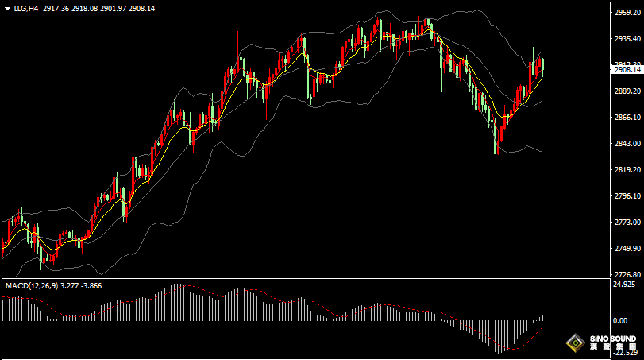Click the 2889.20 price axis label
Image resolution: width=644 pixels, height=360 pixels.
tap(627, 91)
